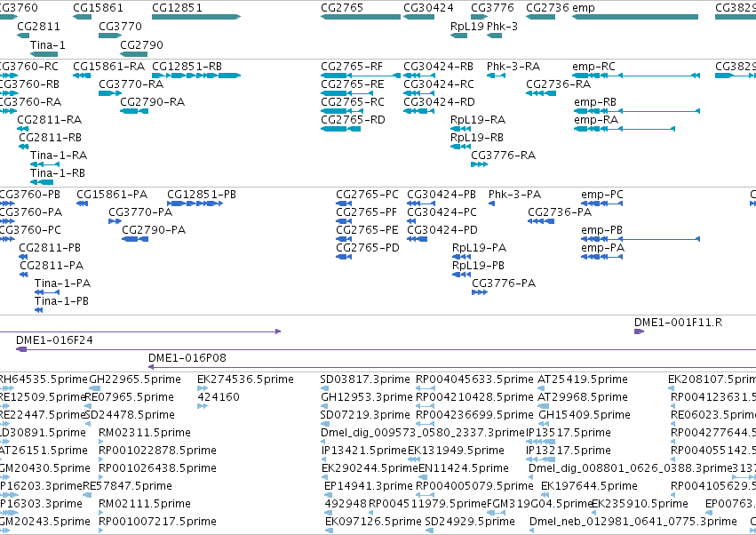Select transcript Tina-1-RB label

tap(58, 172)
